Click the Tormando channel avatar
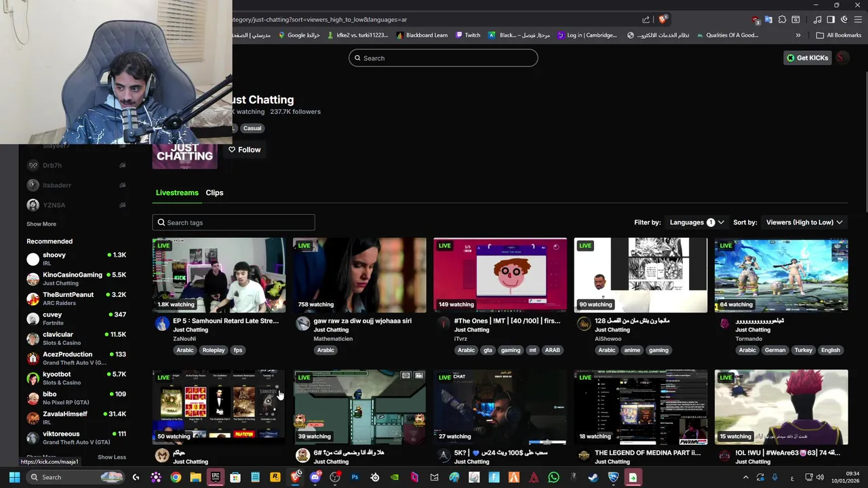 [x=724, y=324]
